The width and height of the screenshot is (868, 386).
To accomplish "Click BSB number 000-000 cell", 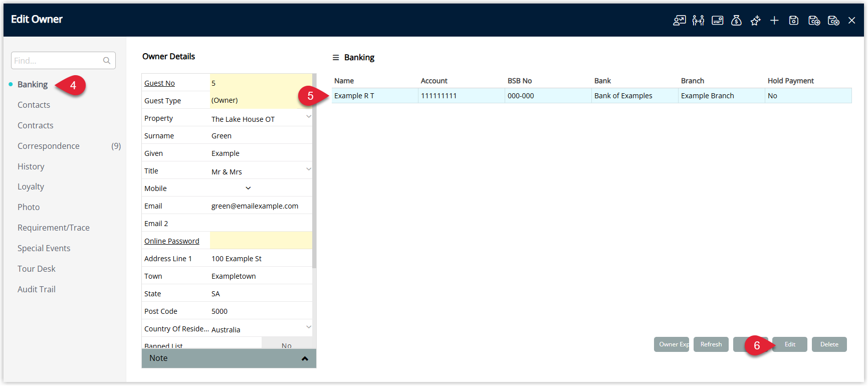I will click(548, 96).
